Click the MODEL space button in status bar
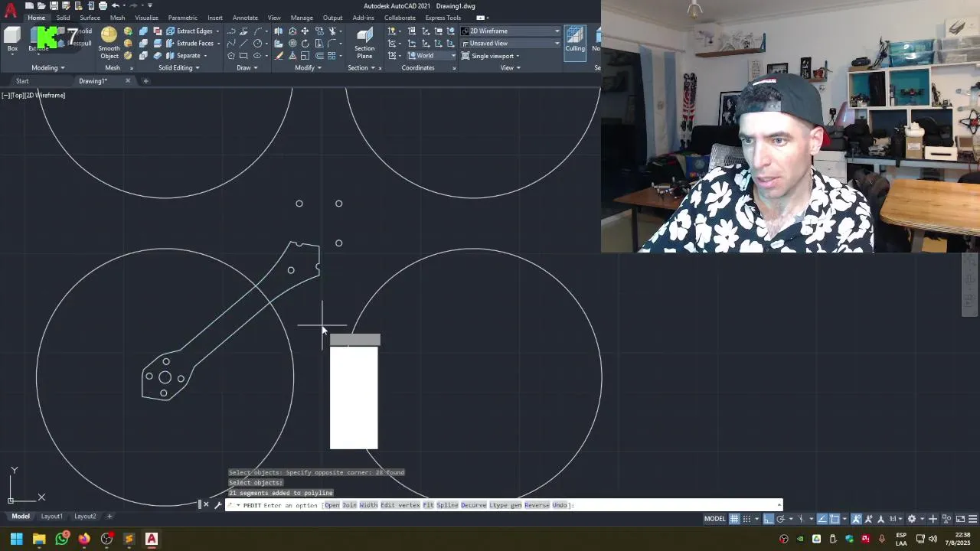980x551 pixels. (x=714, y=519)
